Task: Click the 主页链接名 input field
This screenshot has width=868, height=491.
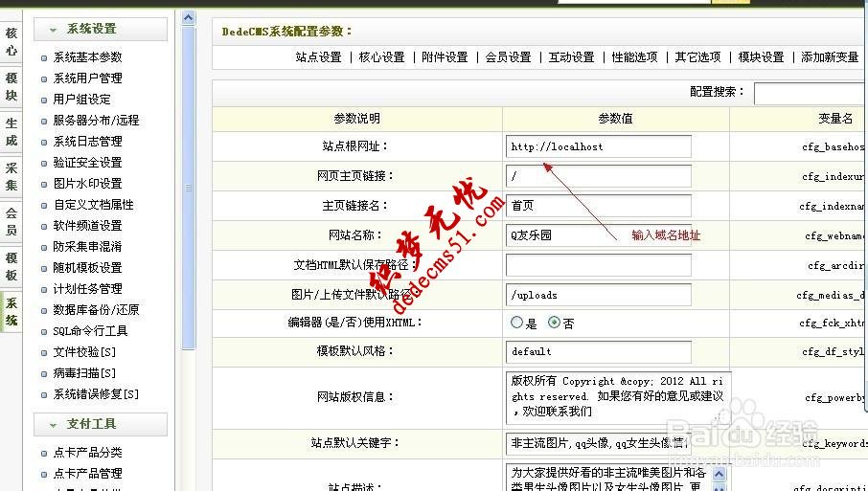Action: coord(599,206)
